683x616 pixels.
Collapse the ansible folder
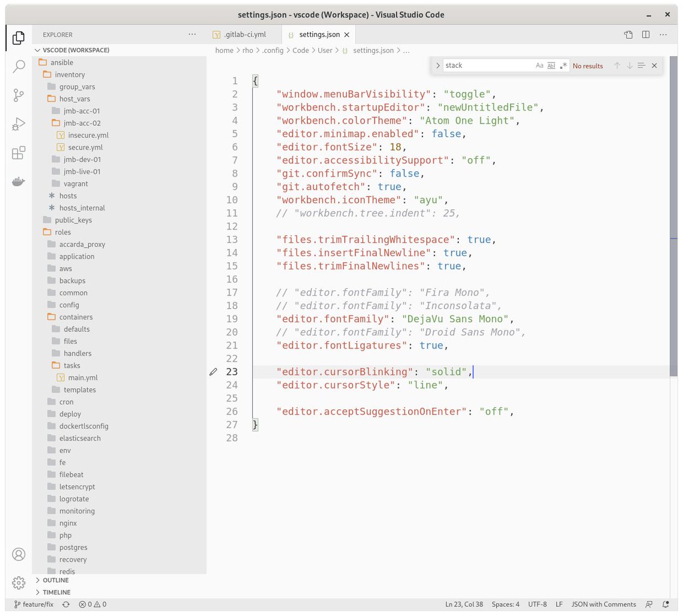click(x=120, y=63)
